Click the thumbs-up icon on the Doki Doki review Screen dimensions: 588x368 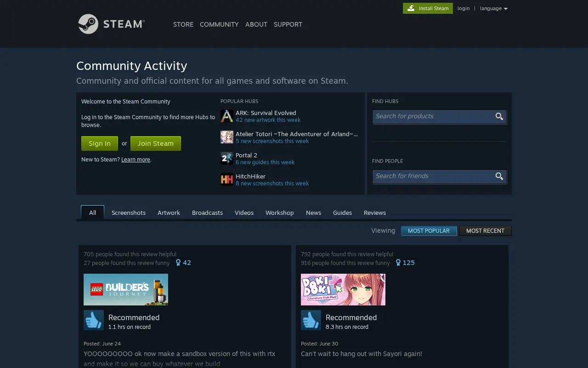click(x=311, y=320)
